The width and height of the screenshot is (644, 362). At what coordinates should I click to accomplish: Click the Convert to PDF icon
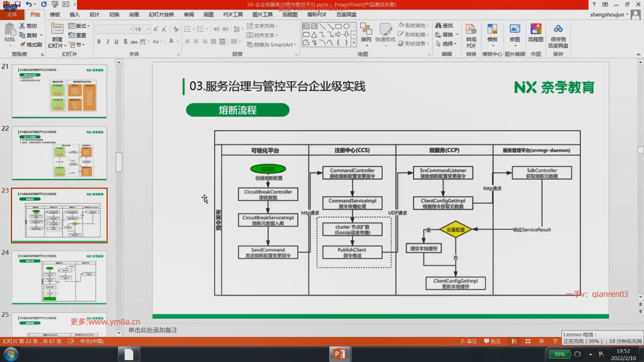click(x=471, y=29)
